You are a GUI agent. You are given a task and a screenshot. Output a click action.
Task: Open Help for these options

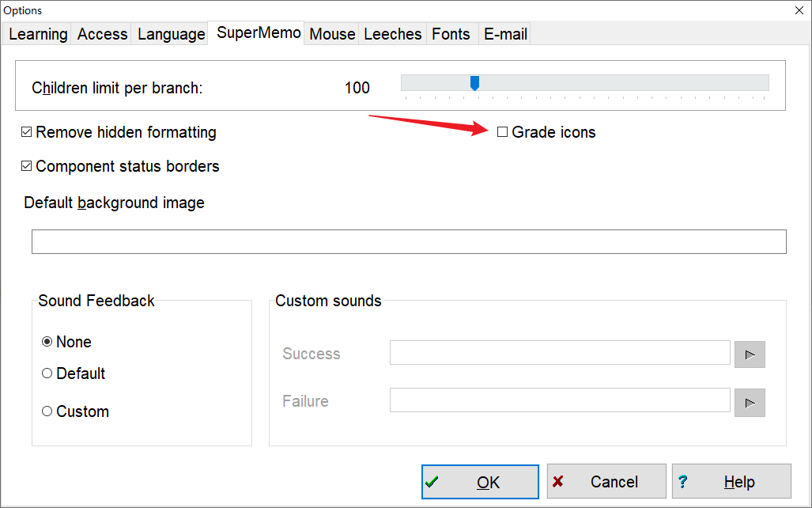pyautogui.click(x=731, y=482)
